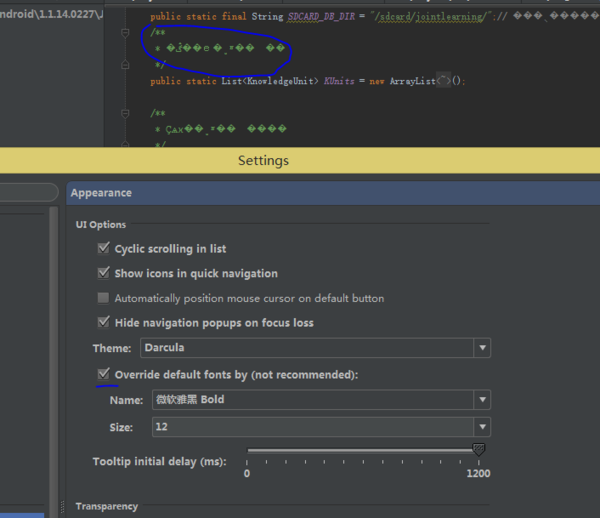
Task: Toggle Hide navigation popups on focus loss
Action: 103,323
